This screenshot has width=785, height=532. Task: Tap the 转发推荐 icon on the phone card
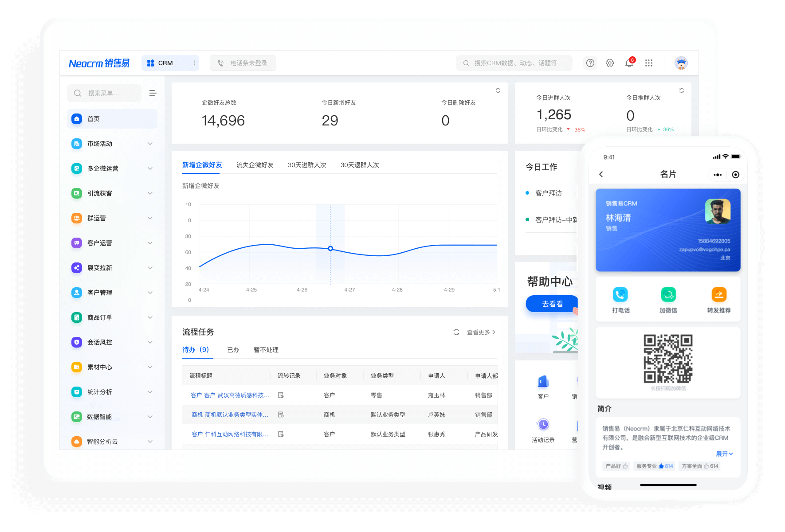click(x=719, y=294)
